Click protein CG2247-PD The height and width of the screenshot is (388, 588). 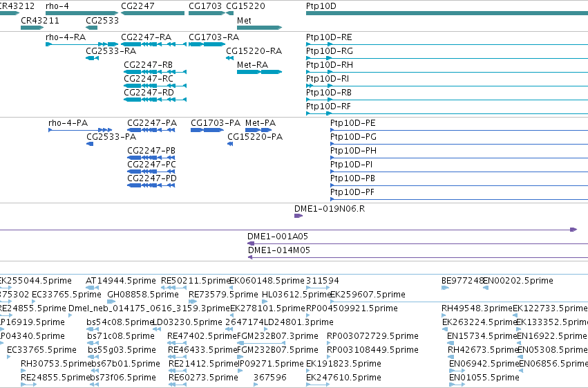(151, 186)
